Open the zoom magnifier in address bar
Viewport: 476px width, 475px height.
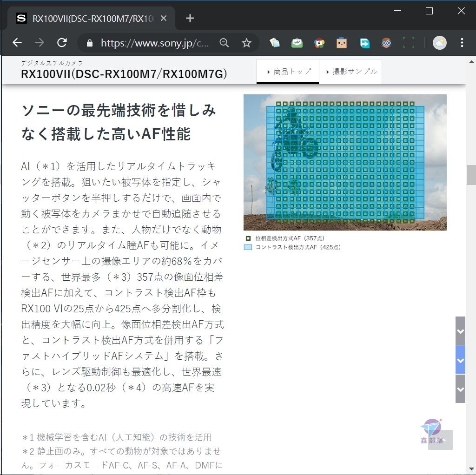(224, 43)
